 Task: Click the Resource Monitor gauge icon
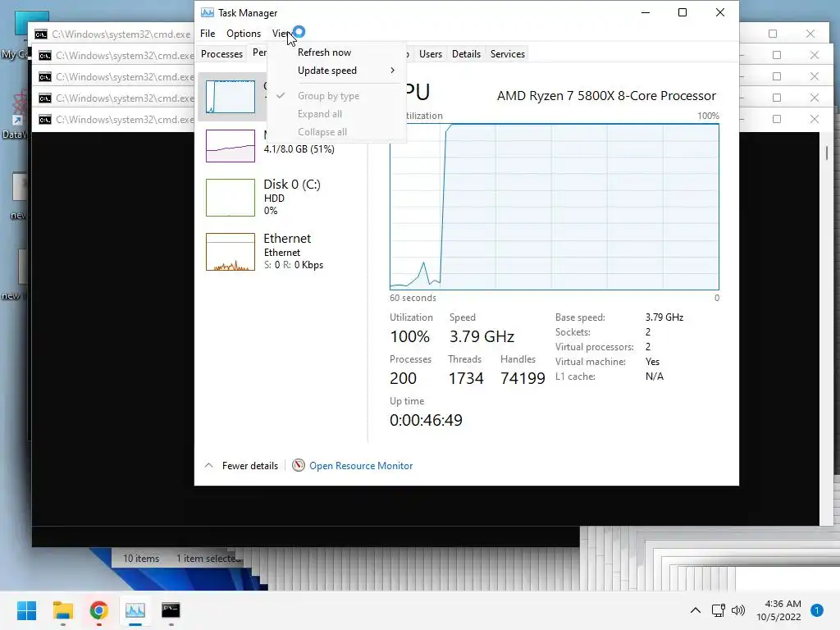(x=299, y=466)
